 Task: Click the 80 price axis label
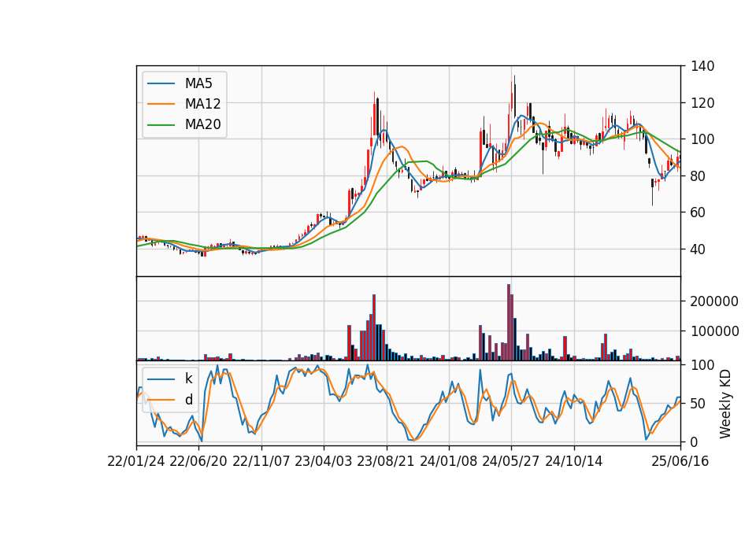[699, 175]
